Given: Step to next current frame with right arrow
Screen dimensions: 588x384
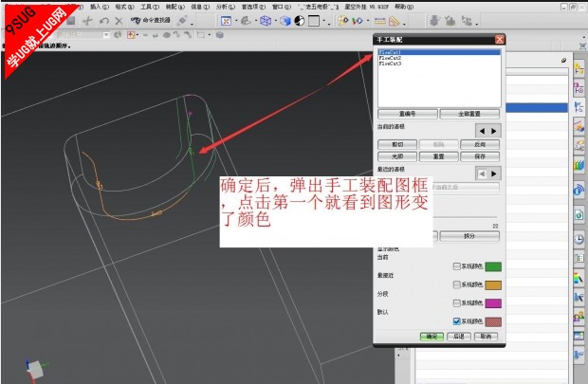Looking at the screenshot, I should tap(494, 131).
